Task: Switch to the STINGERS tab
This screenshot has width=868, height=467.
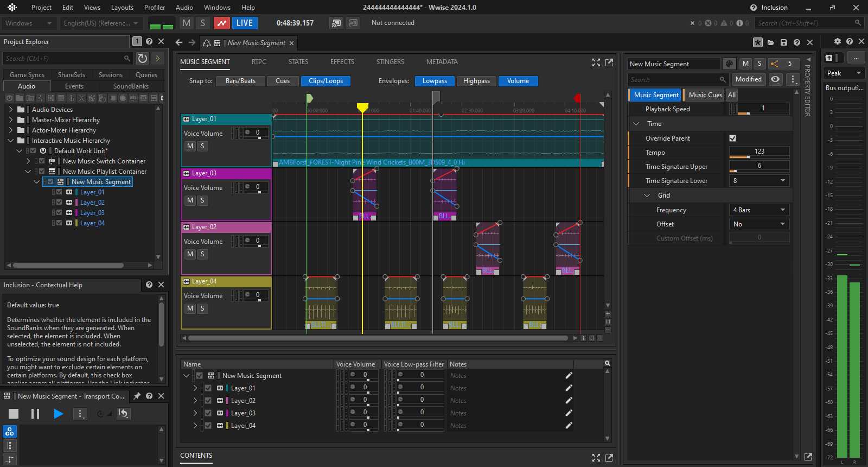Action: (390, 62)
